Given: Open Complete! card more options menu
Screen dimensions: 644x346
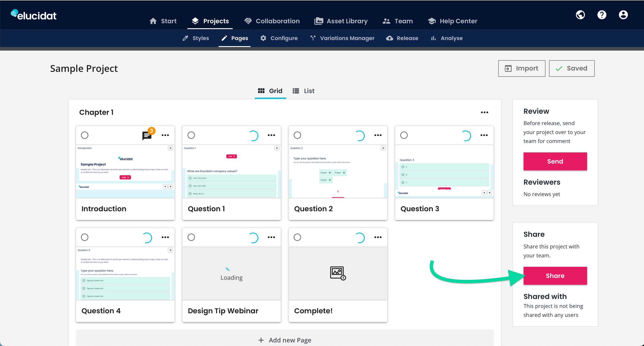Looking at the screenshot, I should click(x=378, y=237).
